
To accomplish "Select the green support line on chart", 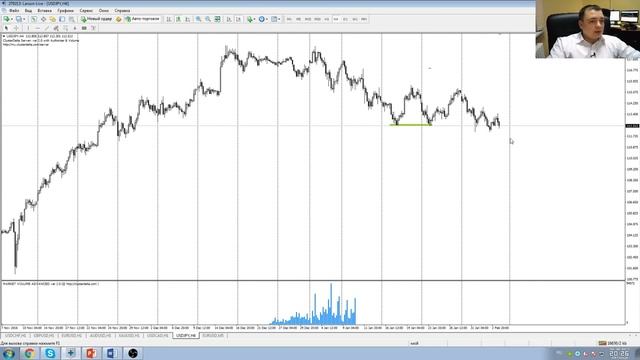I will [411, 125].
